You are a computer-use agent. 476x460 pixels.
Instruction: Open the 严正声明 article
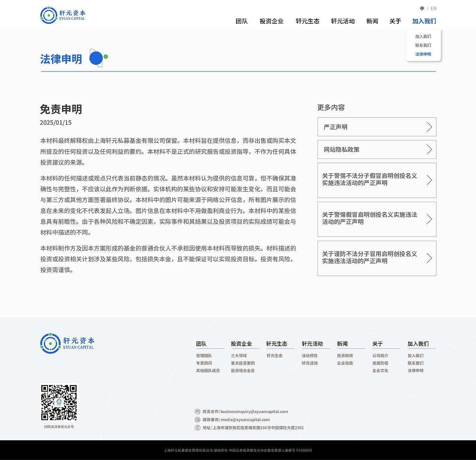tap(377, 127)
